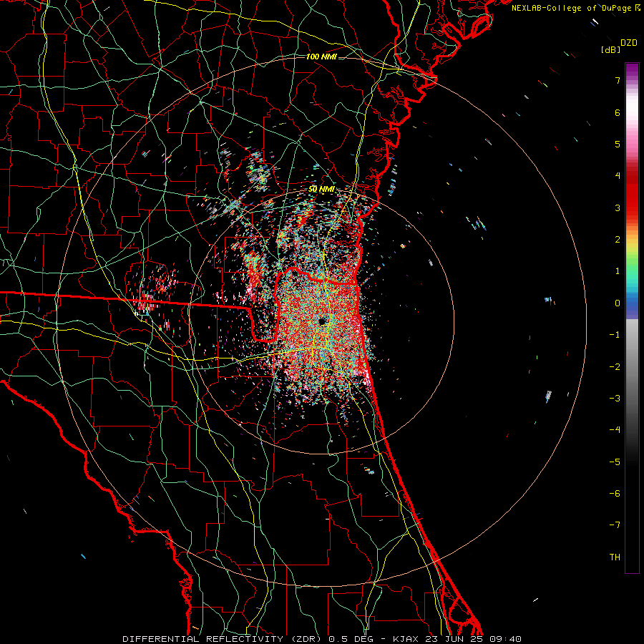Select the -4 value on the color scale
Image resolution: width=644 pixels, height=644 pixels.
pos(615,429)
